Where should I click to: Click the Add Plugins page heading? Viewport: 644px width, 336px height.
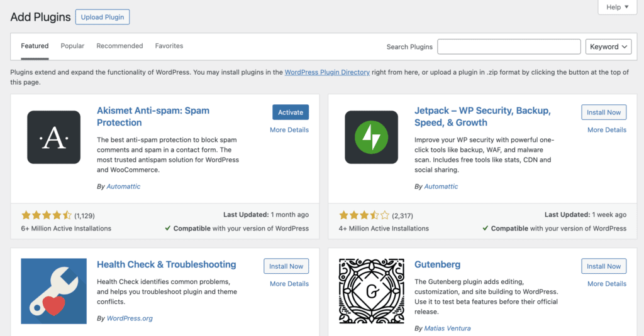coord(40,17)
